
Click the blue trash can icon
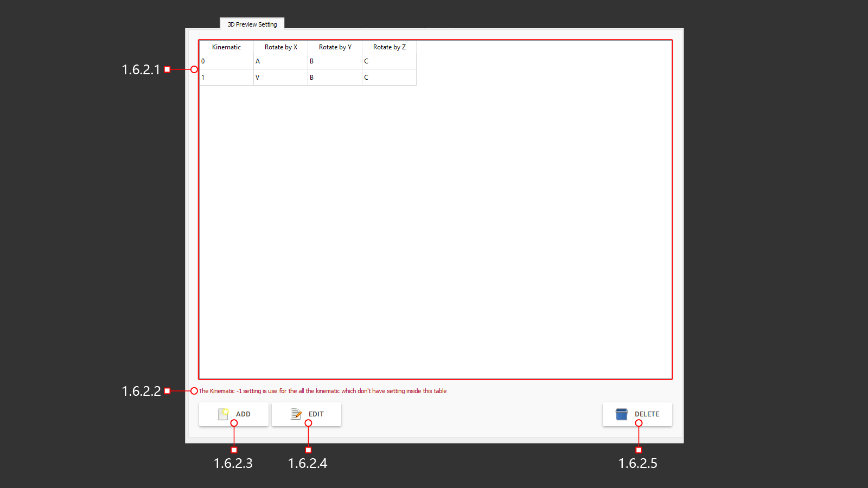click(621, 414)
